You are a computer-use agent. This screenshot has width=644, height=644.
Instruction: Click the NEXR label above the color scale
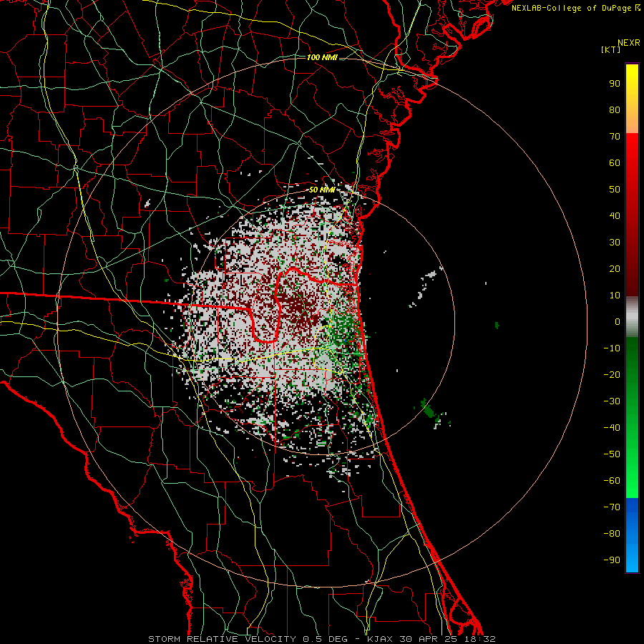(x=628, y=43)
